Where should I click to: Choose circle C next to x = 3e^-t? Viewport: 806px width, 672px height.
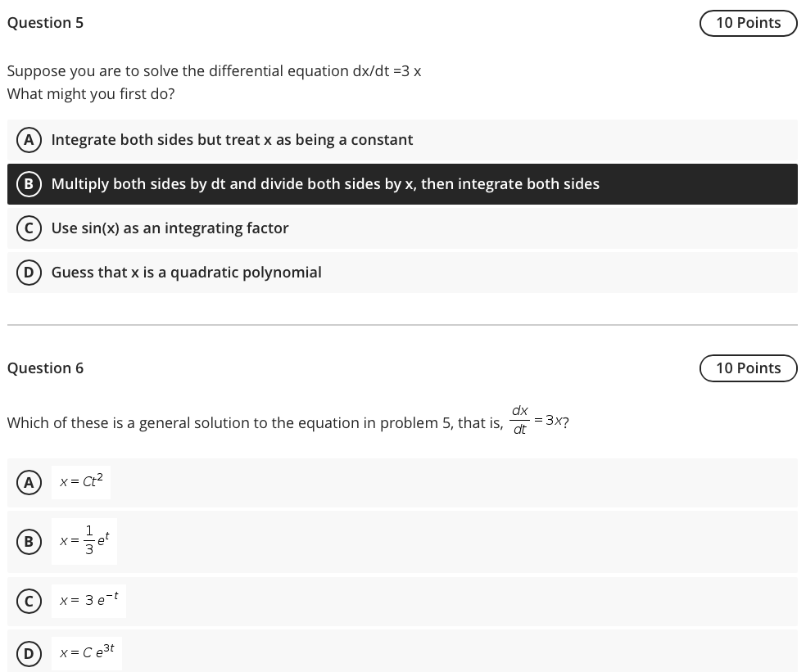pyautogui.click(x=29, y=601)
